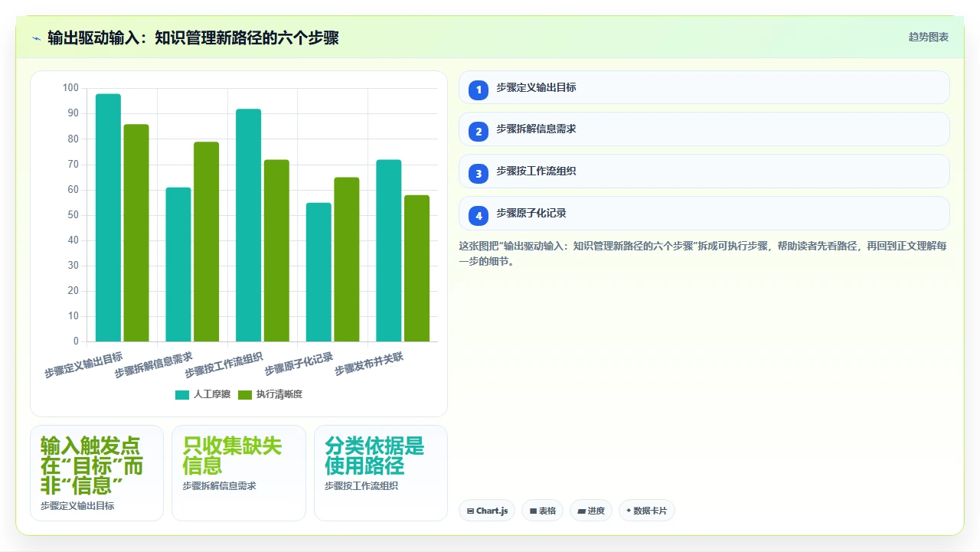Image resolution: width=980 pixels, height=552 pixels.
Task: Click the number 3 step badge
Action: (479, 174)
